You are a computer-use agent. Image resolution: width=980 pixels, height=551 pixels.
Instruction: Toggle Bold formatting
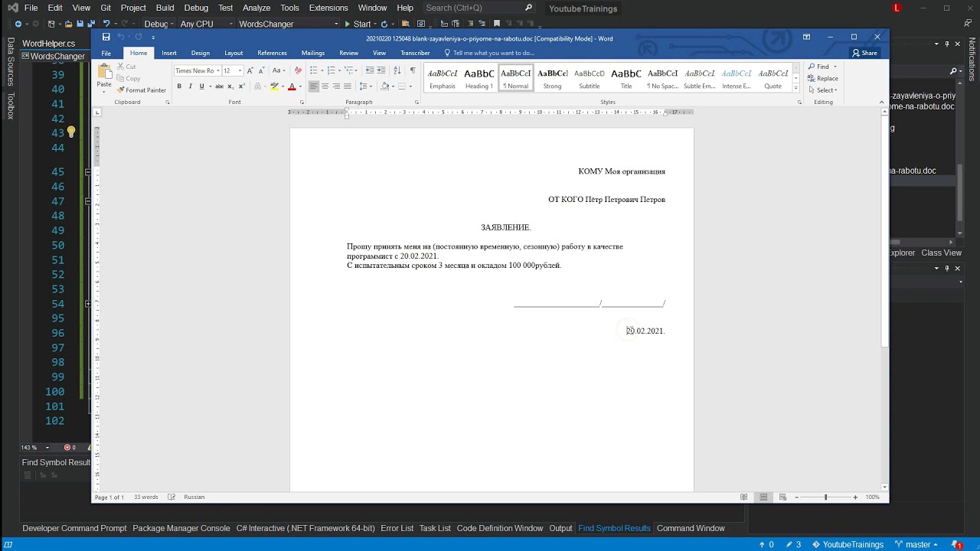point(179,86)
